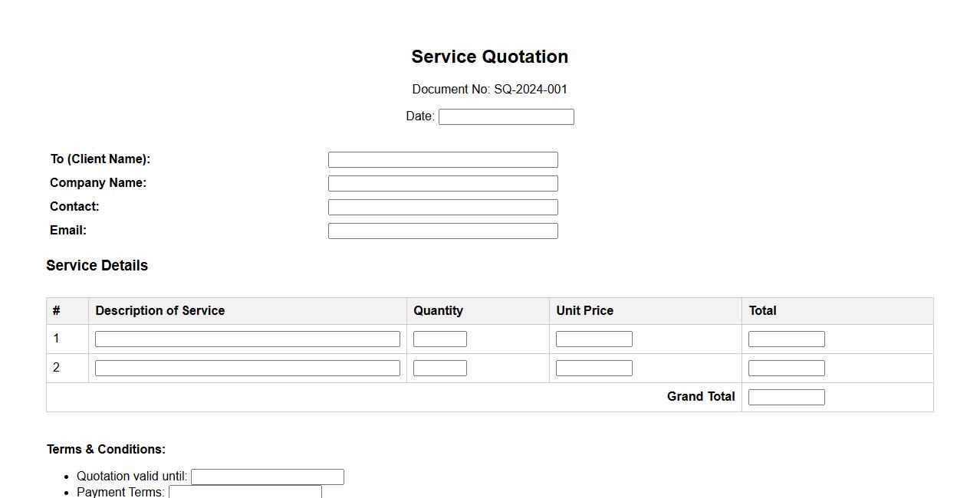Click row 2 Description of Service field
The width and height of the screenshot is (980, 498).
pyautogui.click(x=247, y=368)
